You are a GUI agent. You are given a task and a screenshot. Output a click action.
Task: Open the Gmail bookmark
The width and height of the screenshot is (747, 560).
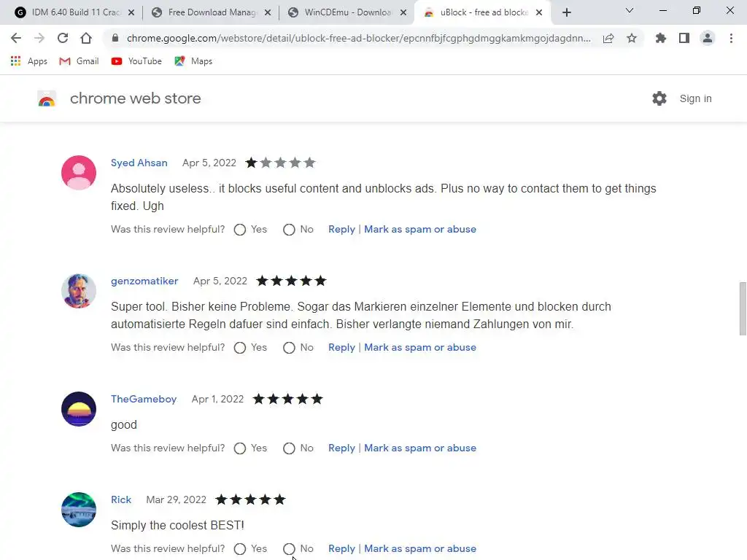pyautogui.click(x=79, y=61)
